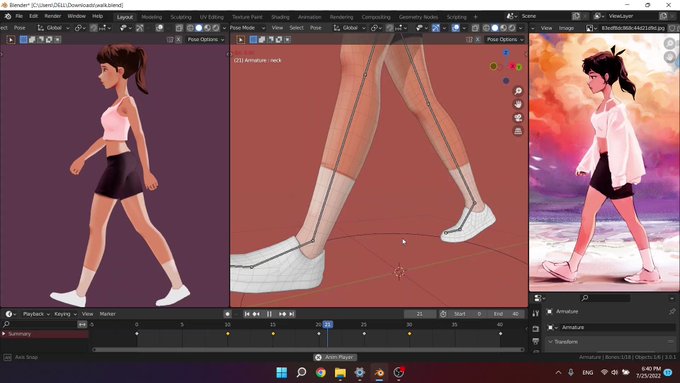The width and height of the screenshot is (680, 383).
Task: Click the current frame field showing 21
Action: (419, 314)
